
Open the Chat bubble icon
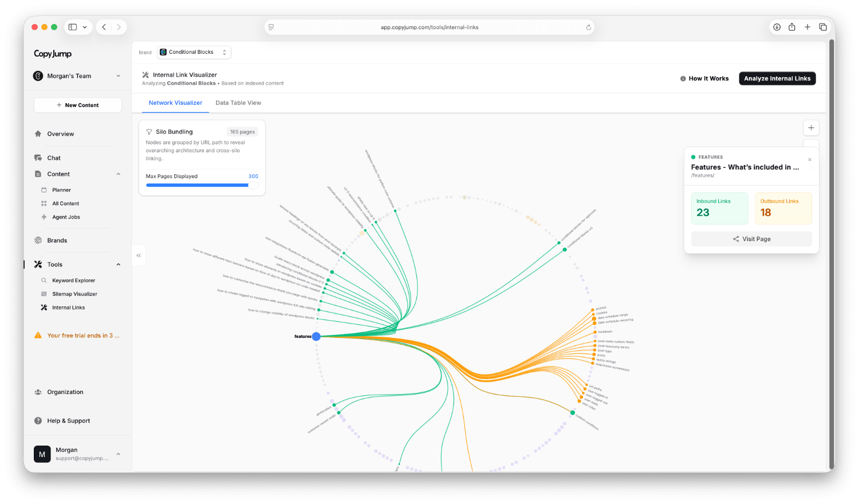point(38,158)
